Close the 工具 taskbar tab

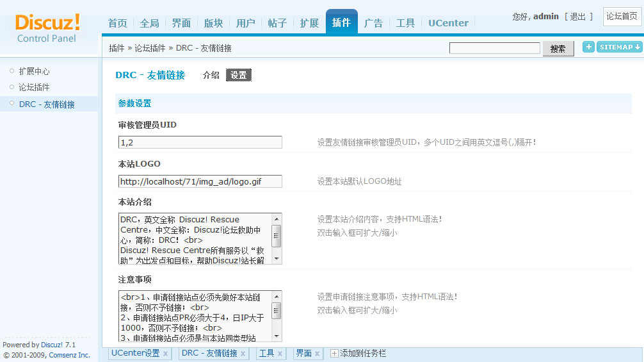click(x=280, y=354)
